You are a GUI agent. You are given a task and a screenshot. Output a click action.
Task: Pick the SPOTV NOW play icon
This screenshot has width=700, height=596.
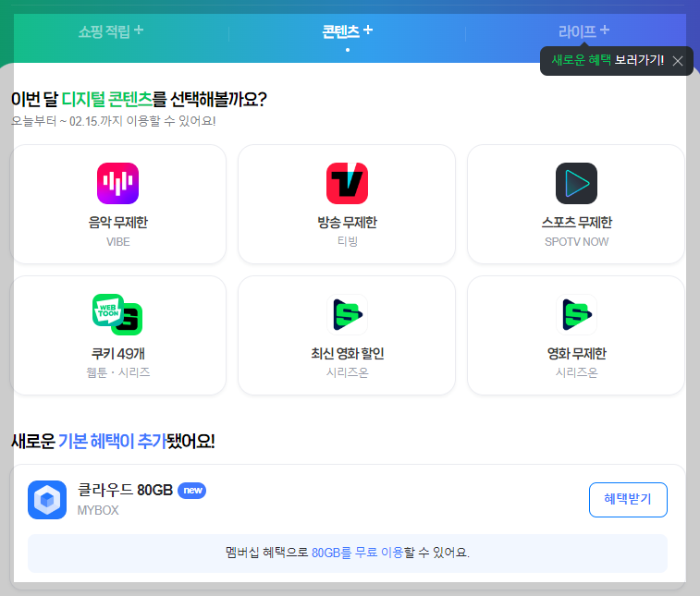(x=576, y=183)
